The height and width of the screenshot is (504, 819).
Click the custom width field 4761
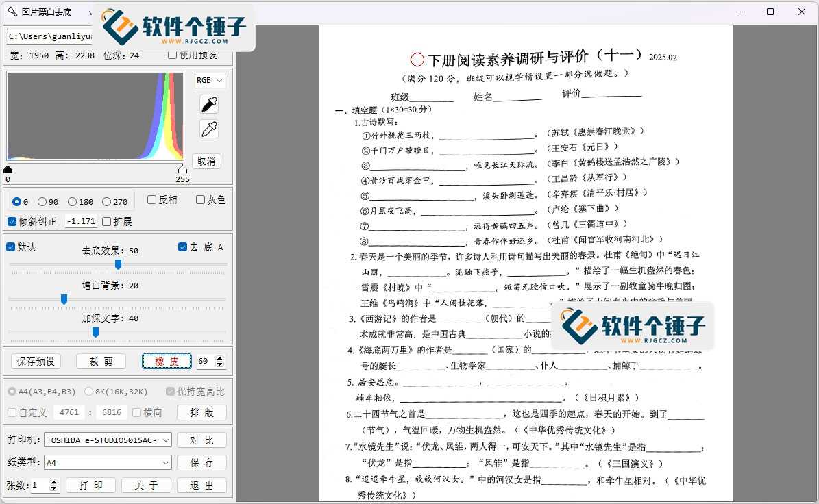(69, 413)
